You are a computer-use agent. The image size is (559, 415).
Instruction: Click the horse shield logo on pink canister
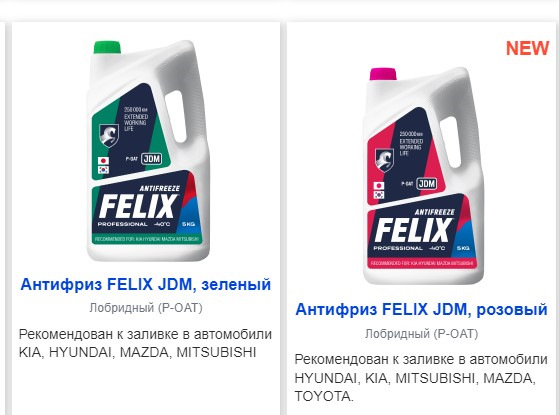384,160
